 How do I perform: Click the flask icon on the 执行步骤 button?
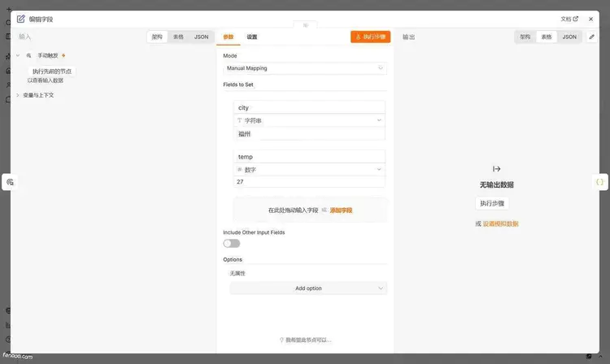359,37
